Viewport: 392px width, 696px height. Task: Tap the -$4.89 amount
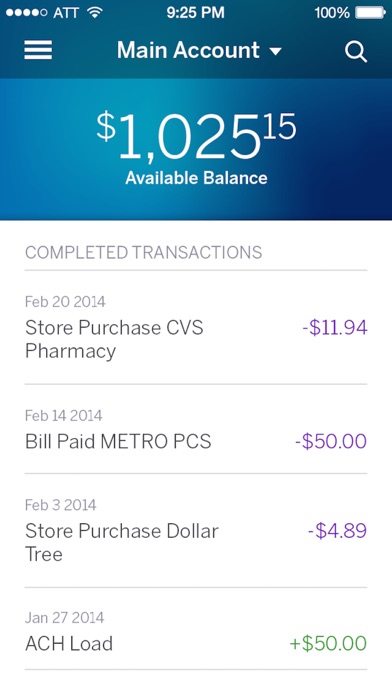click(337, 531)
